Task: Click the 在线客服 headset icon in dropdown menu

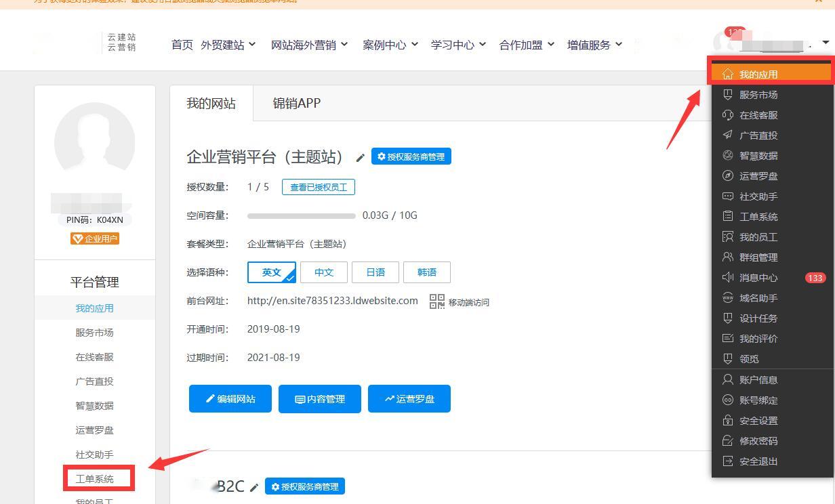Action: pos(728,115)
